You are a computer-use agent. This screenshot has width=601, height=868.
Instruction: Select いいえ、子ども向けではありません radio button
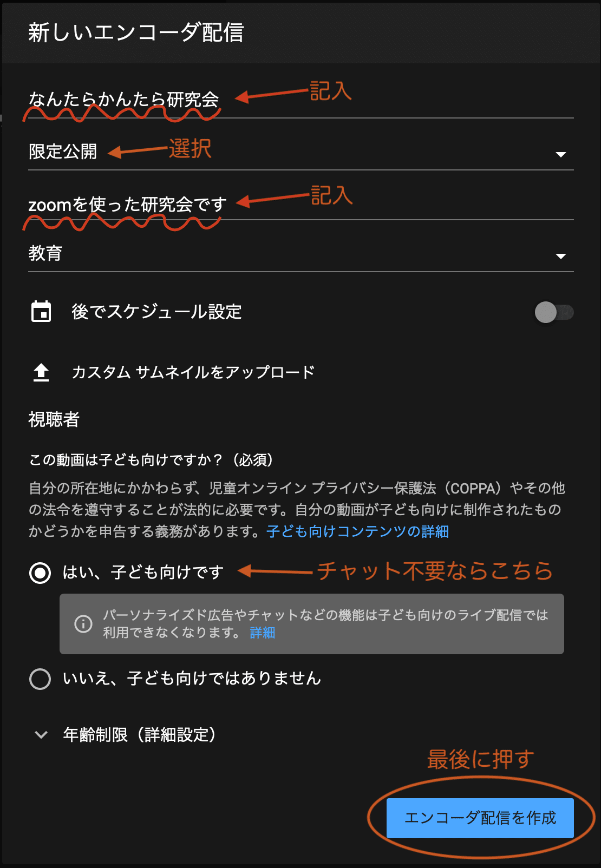(x=40, y=679)
